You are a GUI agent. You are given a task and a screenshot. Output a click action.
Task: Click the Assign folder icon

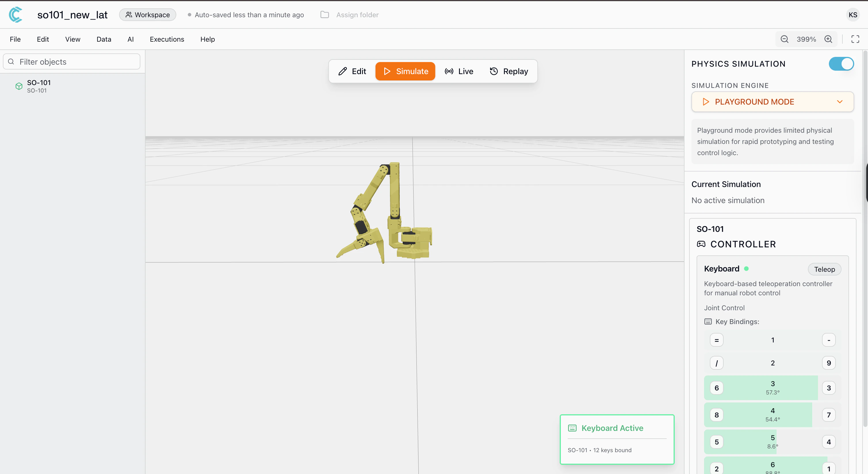324,15
